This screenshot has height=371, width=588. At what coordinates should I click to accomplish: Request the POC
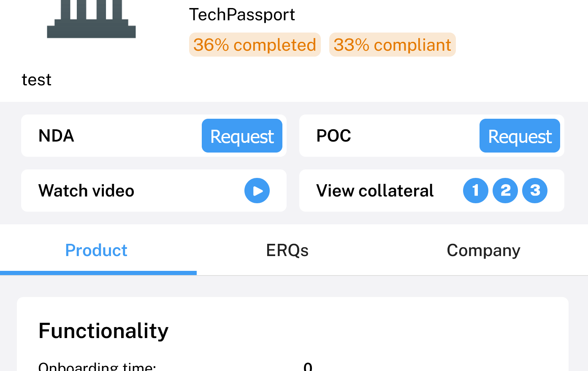(x=519, y=136)
